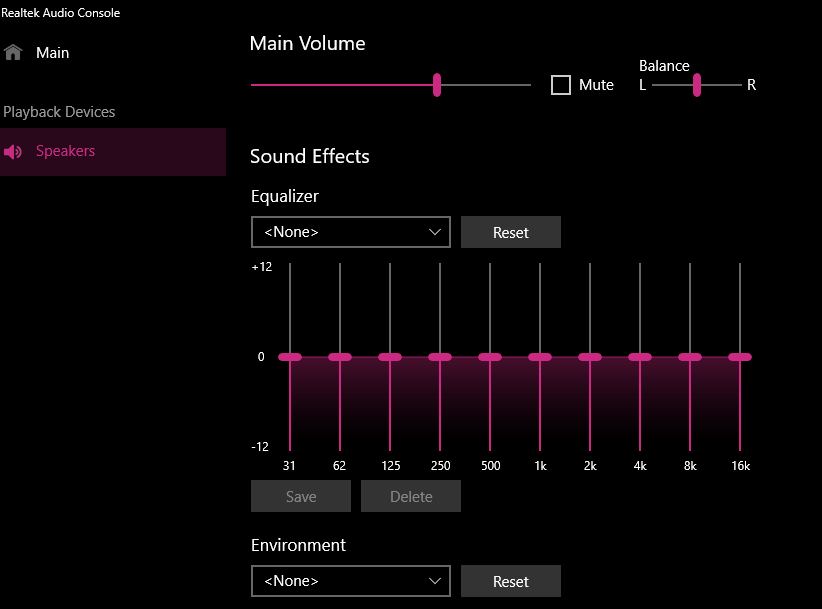
Task: Click the Main home icon
Action: pyautogui.click(x=13, y=52)
